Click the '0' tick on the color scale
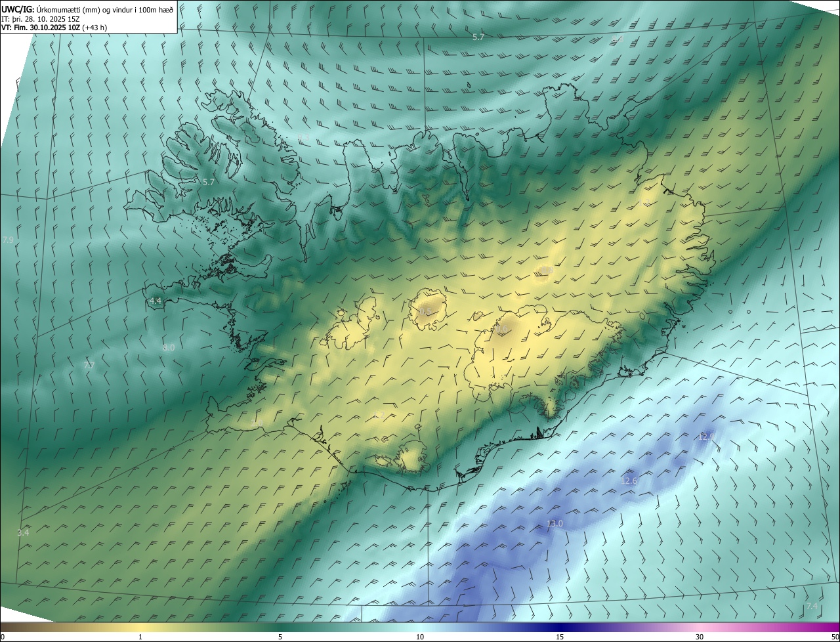The width and height of the screenshot is (840, 642). tap(3, 637)
